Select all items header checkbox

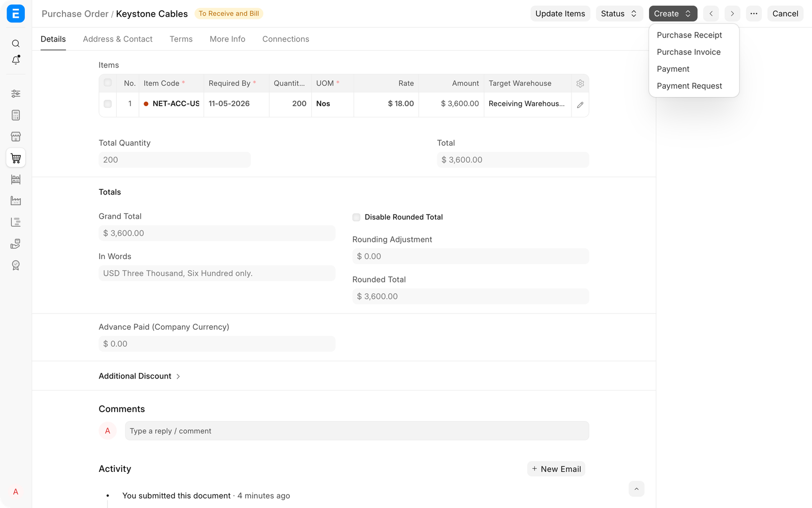tap(108, 83)
